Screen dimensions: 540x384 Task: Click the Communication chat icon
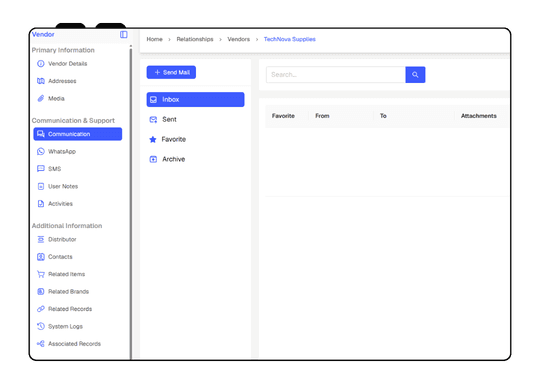pyautogui.click(x=41, y=134)
